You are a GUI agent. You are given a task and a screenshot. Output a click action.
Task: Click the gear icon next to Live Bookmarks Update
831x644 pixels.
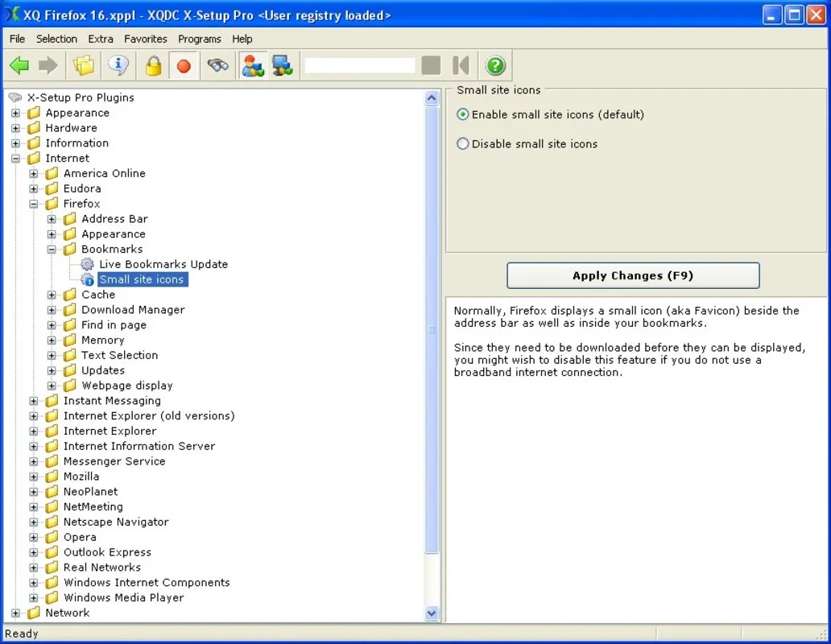click(x=87, y=264)
